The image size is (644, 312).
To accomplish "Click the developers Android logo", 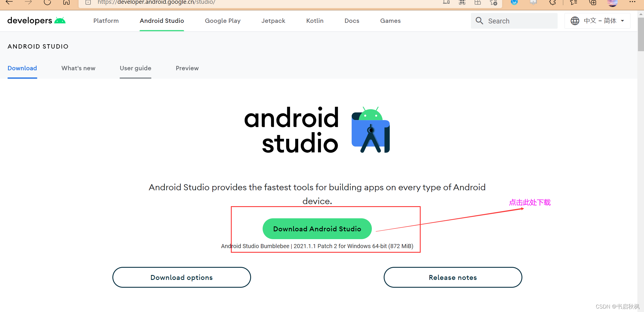I will (36, 21).
